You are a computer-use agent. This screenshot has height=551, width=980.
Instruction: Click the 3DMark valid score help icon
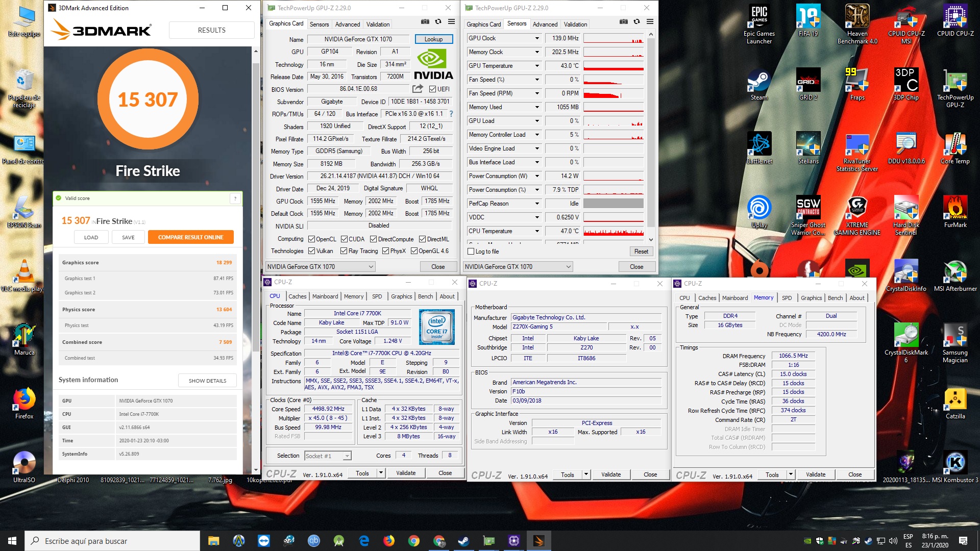tap(235, 198)
